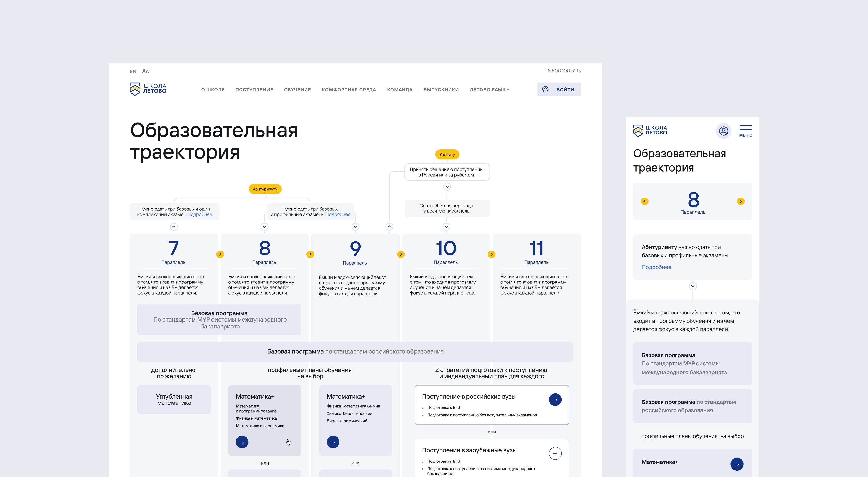The image size is (868, 477).
Task: Expand the chevron below Абитуриенту in the mobile view
Action: [692, 286]
